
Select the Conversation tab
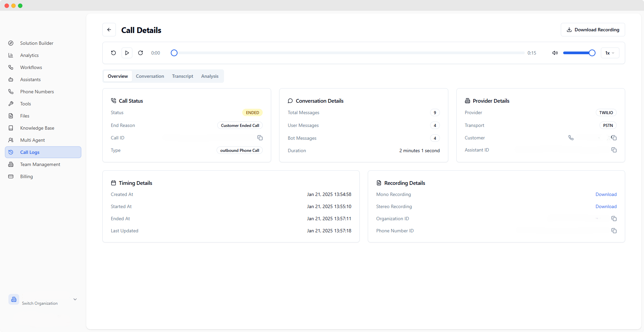click(150, 76)
